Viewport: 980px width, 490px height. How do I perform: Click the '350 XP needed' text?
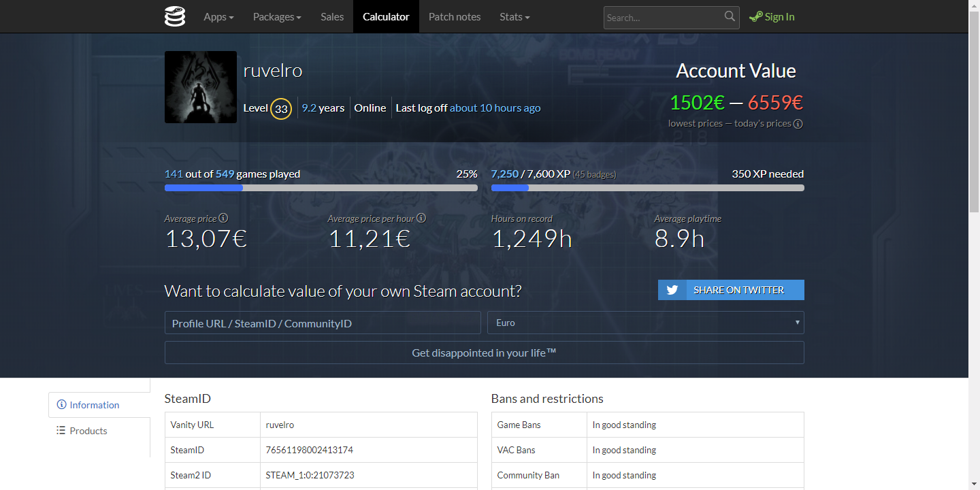[x=768, y=174]
